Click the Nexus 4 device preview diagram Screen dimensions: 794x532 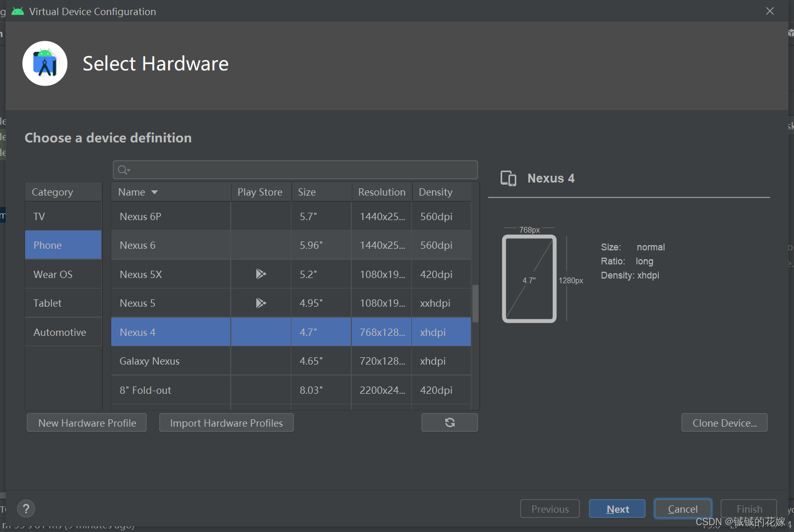(x=529, y=279)
